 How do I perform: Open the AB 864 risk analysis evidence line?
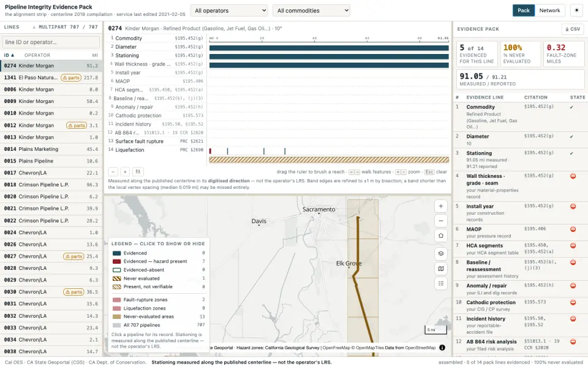click(521, 345)
